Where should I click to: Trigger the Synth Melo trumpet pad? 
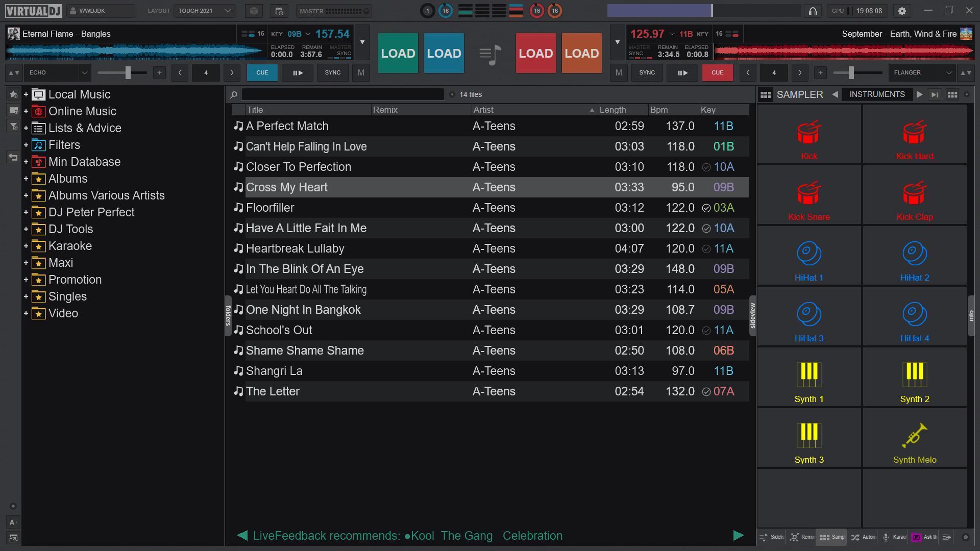point(915,438)
